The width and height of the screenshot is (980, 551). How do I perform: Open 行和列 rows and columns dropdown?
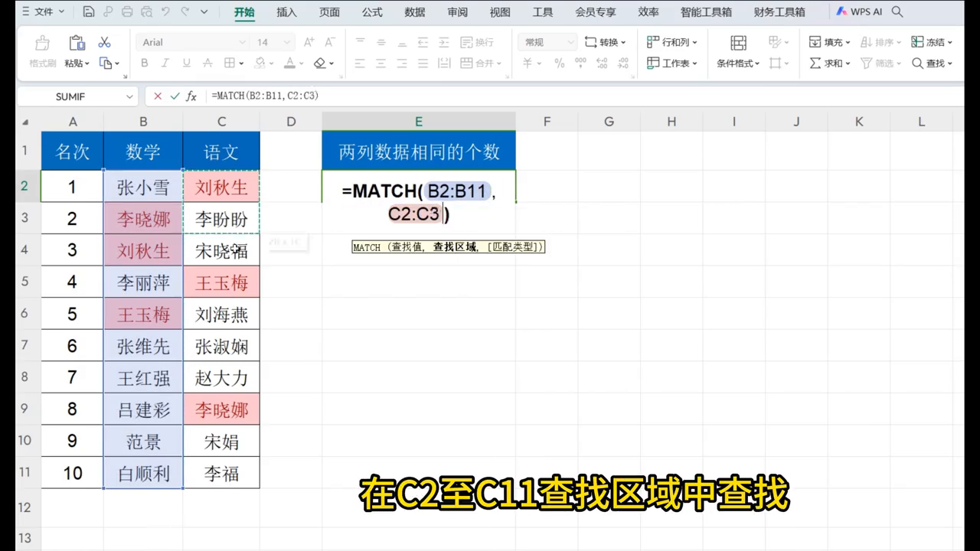[x=672, y=42]
